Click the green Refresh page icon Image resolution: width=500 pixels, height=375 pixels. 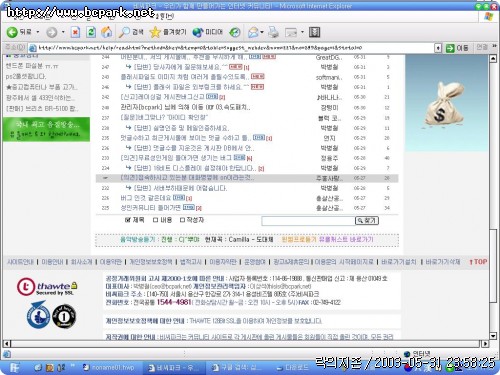(91, 32)
